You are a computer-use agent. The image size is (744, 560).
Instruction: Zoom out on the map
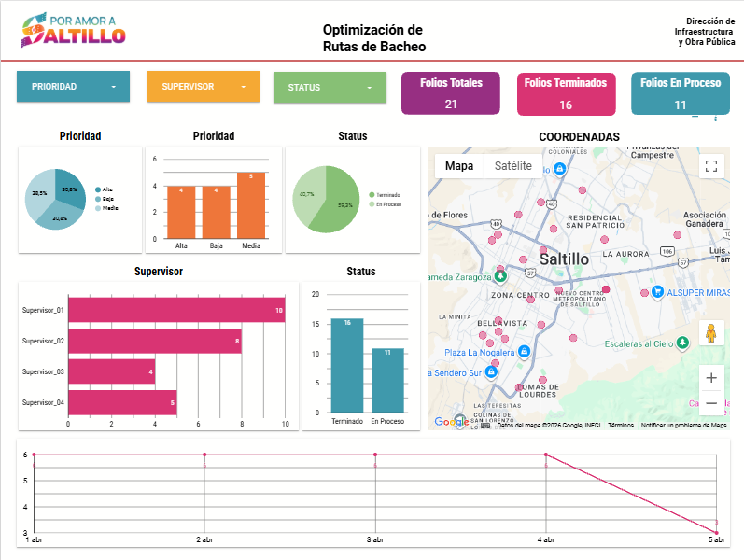[710, 403]
